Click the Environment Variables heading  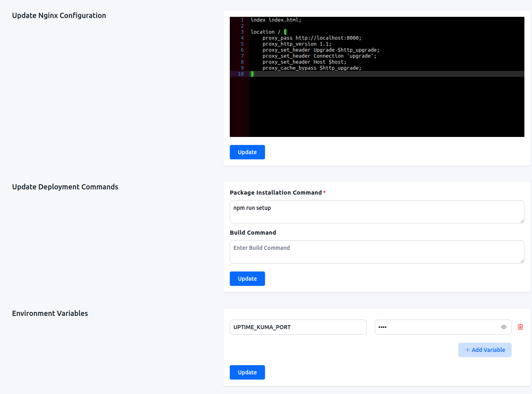click(x=50, y=314)
